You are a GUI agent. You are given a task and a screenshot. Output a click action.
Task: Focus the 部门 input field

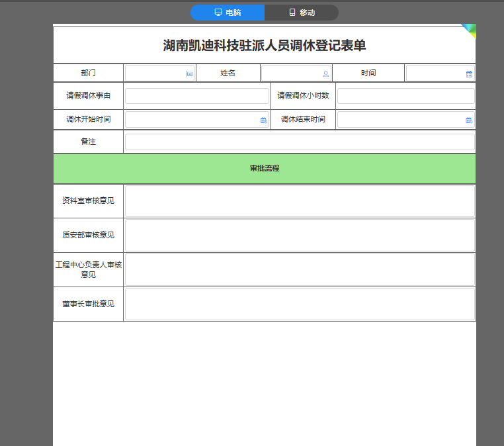point(160,73)
